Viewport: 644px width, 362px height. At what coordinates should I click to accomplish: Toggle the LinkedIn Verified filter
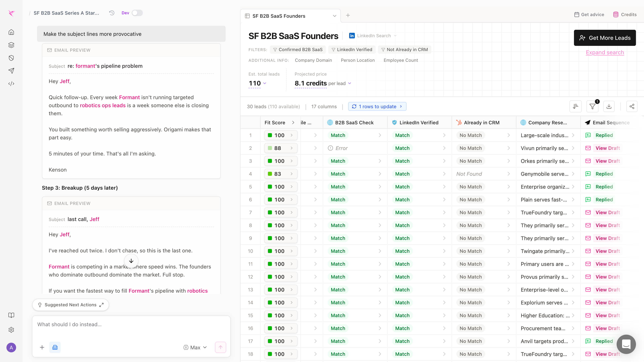[352, 49]
